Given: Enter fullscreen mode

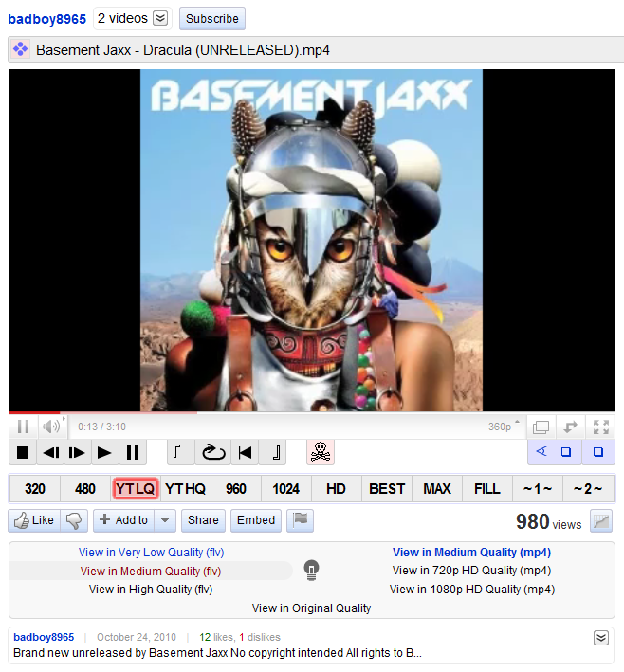Looking at the screenshot, I should point(601,427).
